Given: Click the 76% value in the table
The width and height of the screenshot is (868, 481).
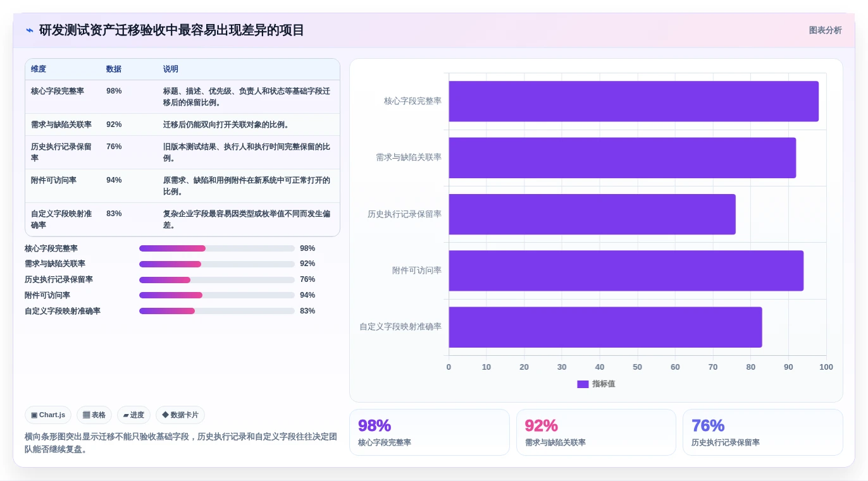Looking at the screenshot, I should [114, 147].
